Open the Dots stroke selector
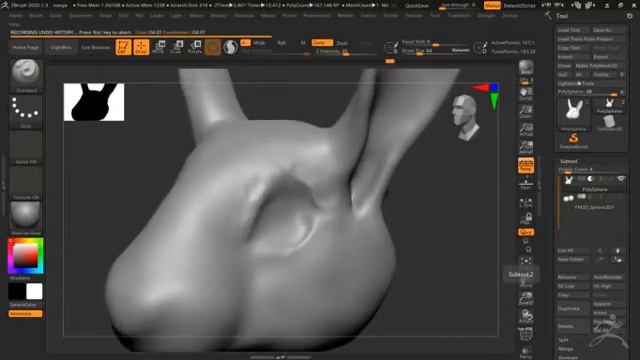Image resolution: width=640 pixels, height=360 pixels. click(x=26, y=112)
